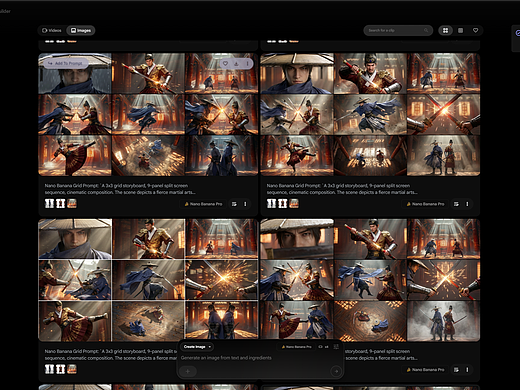Click Nano Banana Pro model in prompt box
This screenshot has width=520, height=390.
(x=296, y=347)
